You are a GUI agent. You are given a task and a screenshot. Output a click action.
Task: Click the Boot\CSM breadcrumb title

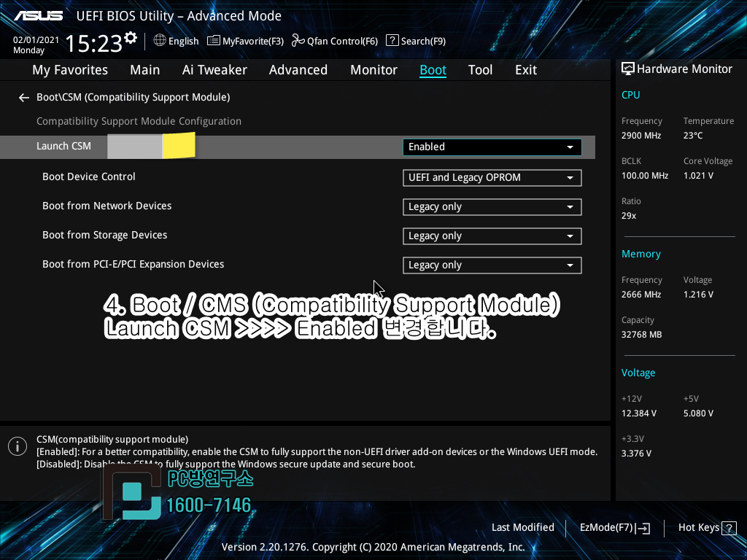point(133,97)
